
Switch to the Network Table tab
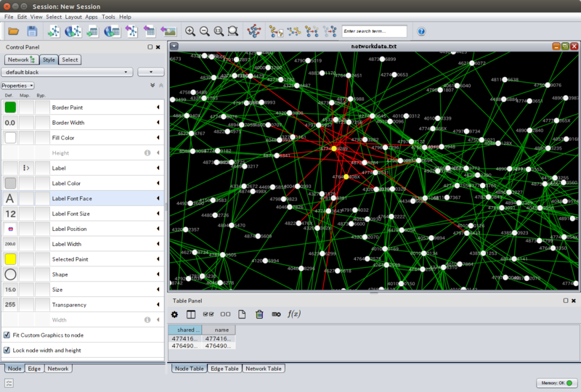pyautogui.click(x=264, y=368)
